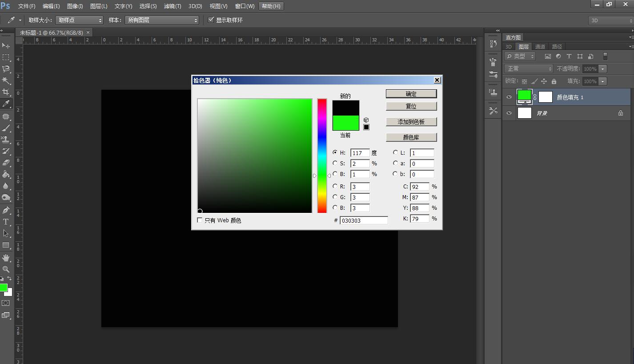Screen dimensions: 634x364
Task: Open the History panel icon
Action: pos(493,44)
